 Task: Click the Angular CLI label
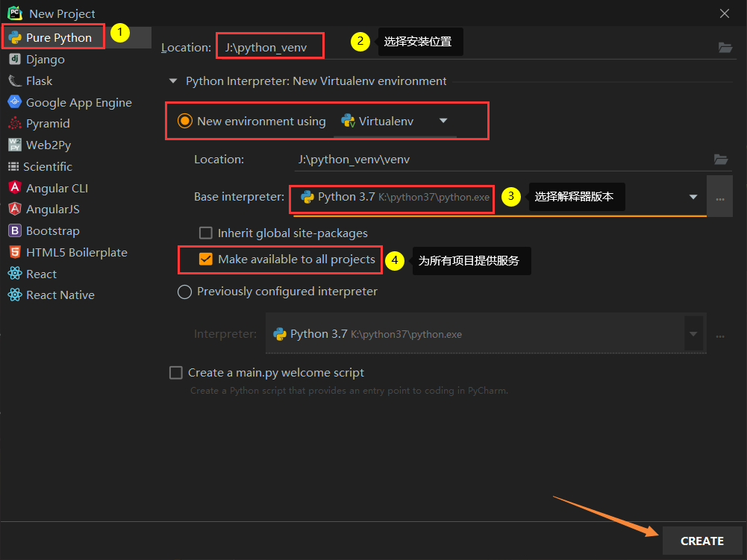pyautogui.click(x=57, y=189)
